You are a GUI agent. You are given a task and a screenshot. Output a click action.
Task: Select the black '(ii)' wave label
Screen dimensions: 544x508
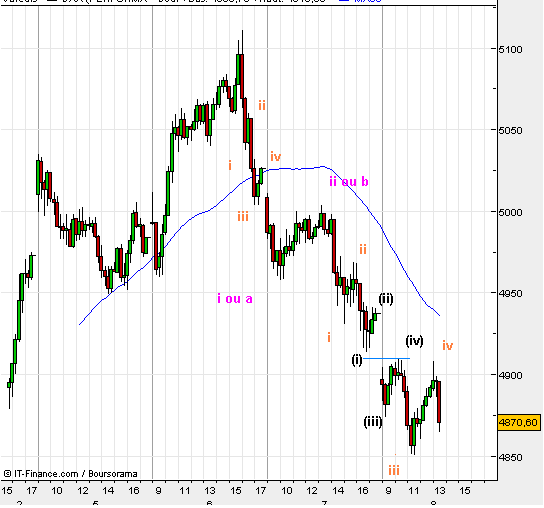[386, 298]
